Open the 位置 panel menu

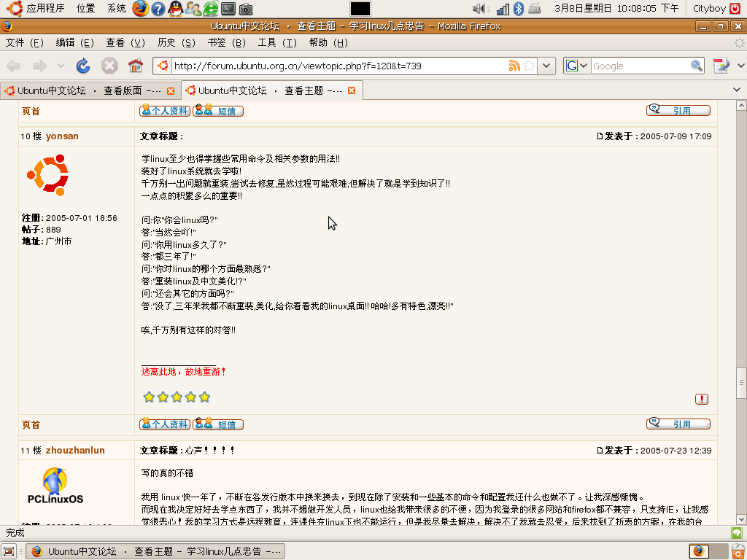pos(86,9)
